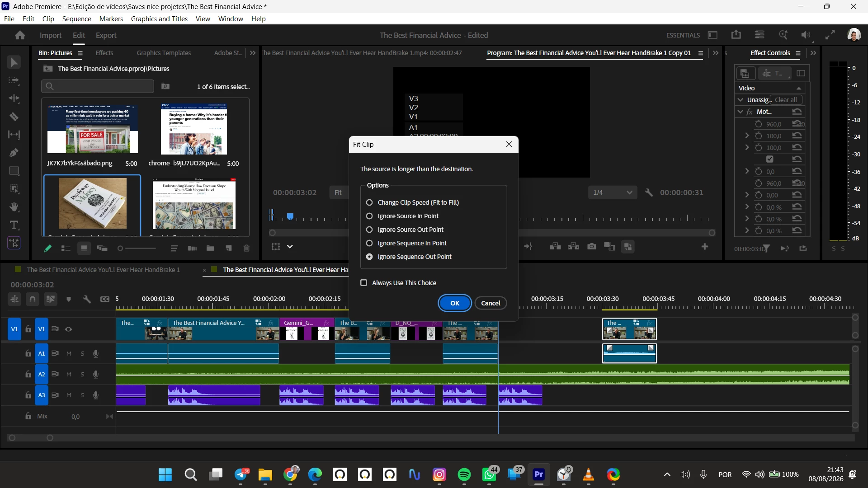
Task: Select the Pen tool
Action: (14, 153)
